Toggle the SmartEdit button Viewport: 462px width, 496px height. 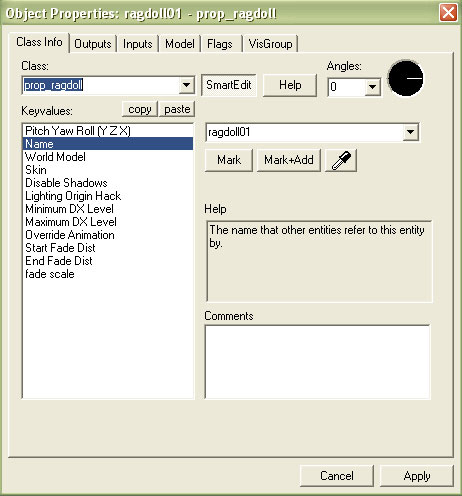(x=229, y=85)
